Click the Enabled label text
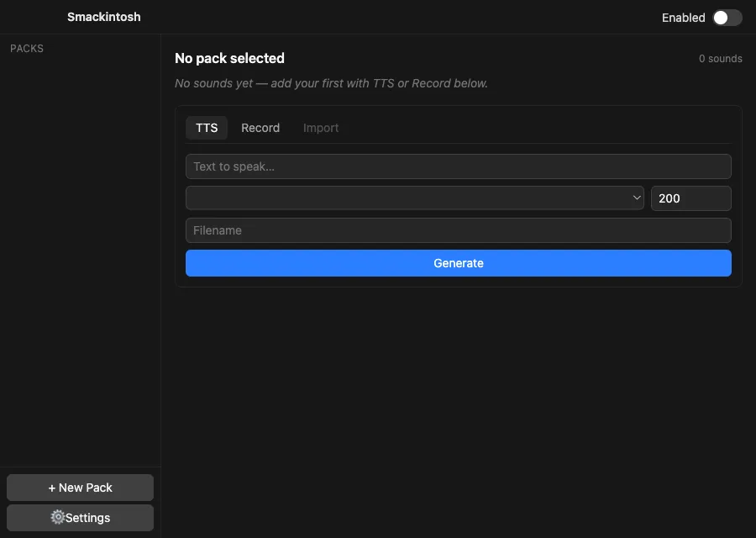The width and height of the screenshot is (756, 538). click(683, 18)
